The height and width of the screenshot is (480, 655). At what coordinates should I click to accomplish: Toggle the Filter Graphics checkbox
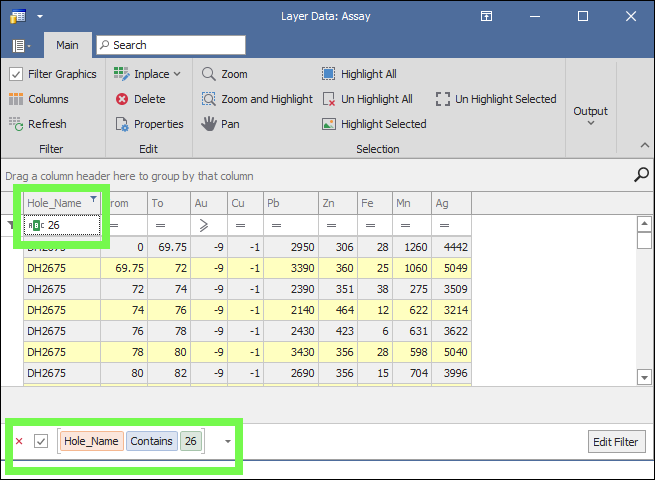point(16,74)
